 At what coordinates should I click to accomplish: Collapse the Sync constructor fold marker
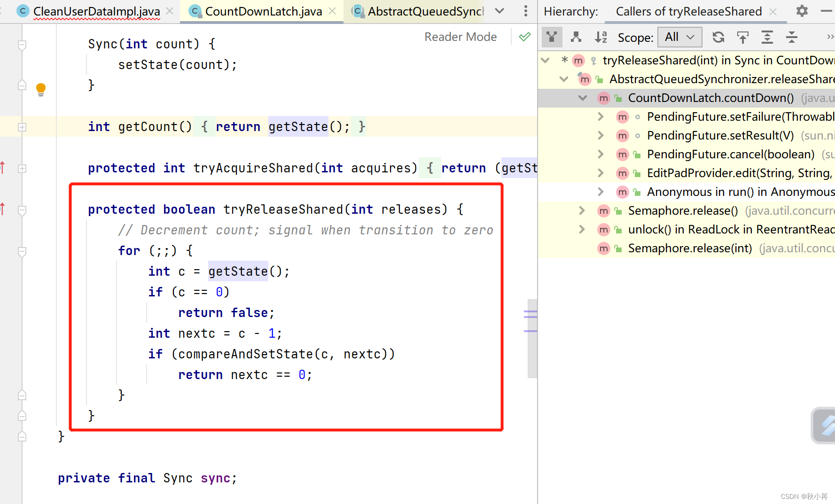(22, 45)
